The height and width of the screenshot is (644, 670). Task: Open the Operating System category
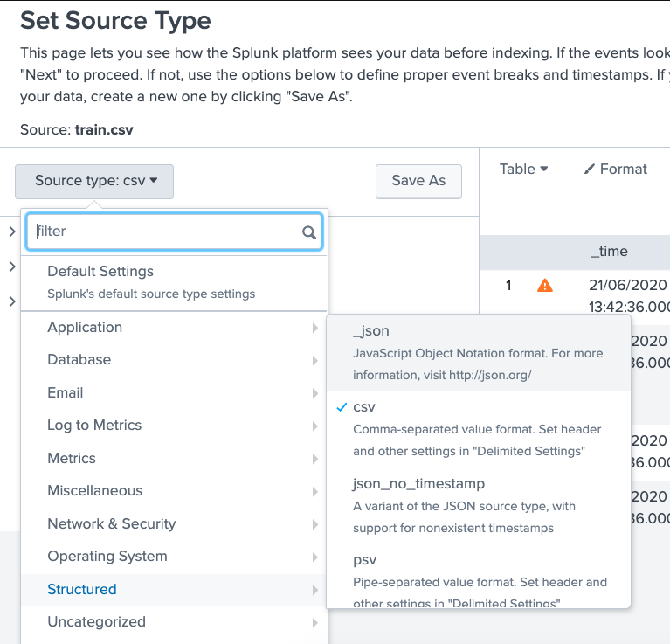click(174, 557)
